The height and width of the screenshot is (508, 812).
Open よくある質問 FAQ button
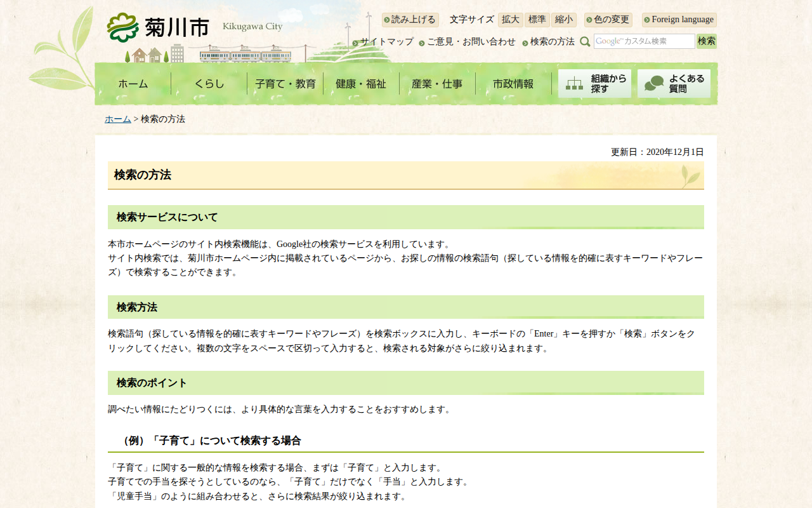[x=674, y=84]
